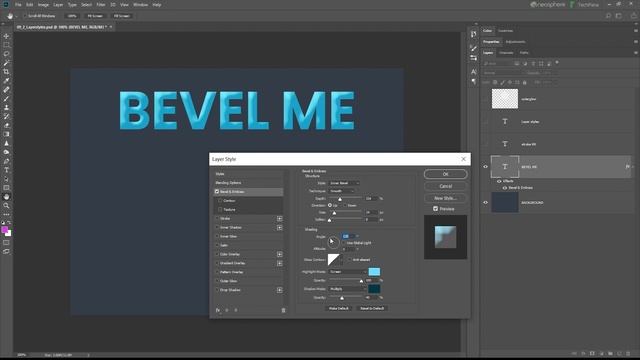
Task: Add another Inner Shadow with plus icon
Action: 280,228
